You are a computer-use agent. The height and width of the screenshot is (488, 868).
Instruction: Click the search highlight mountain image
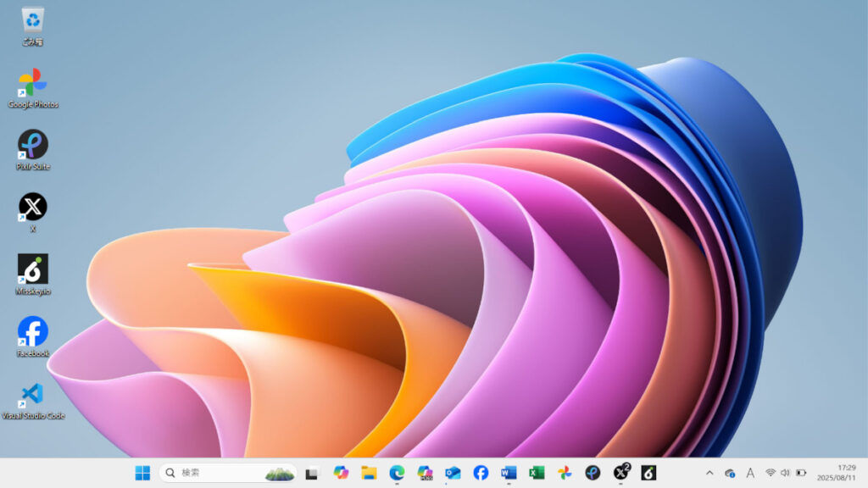pyautogui.click(x=280, y=474)
